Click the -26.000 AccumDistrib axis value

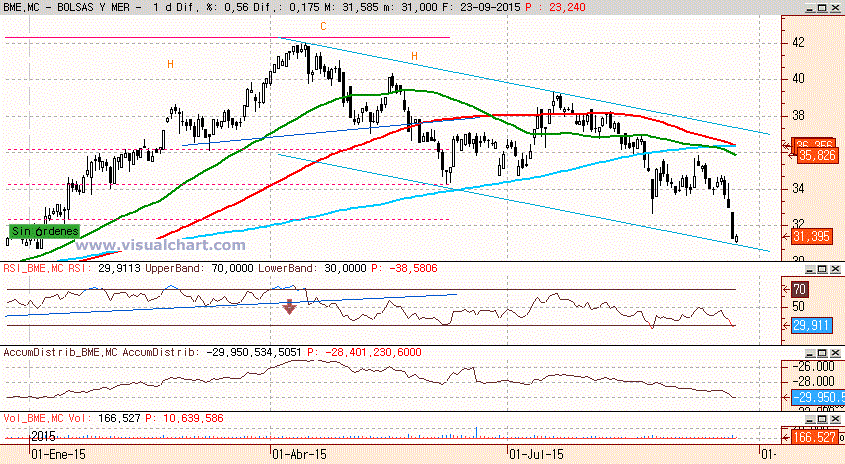[x=813, y=366]
